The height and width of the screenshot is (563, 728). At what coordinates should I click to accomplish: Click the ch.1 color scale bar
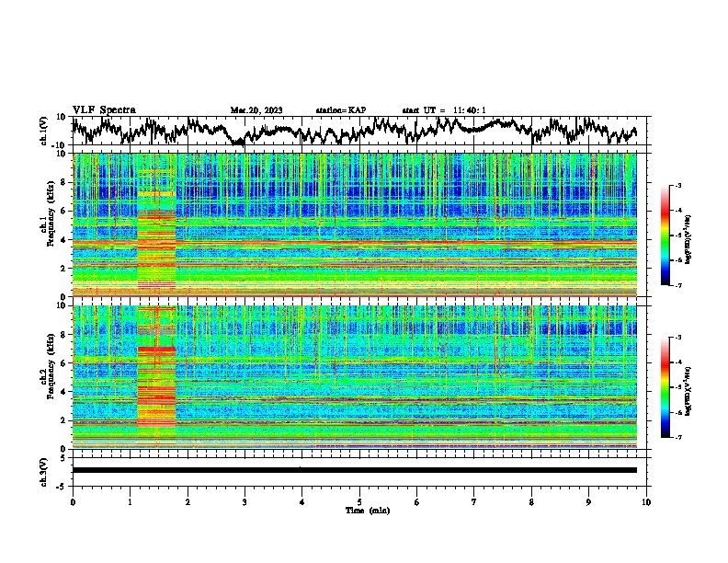pos(665,236)
